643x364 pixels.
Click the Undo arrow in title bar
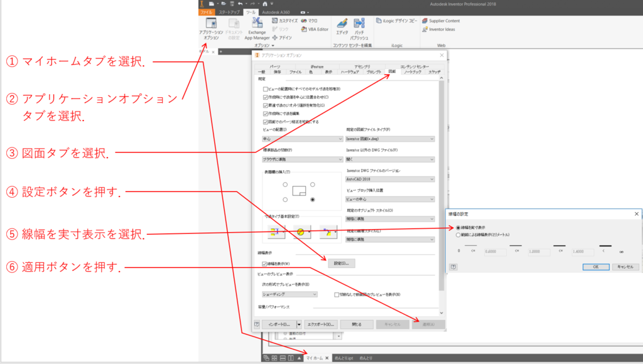click(x=240, y=4)
